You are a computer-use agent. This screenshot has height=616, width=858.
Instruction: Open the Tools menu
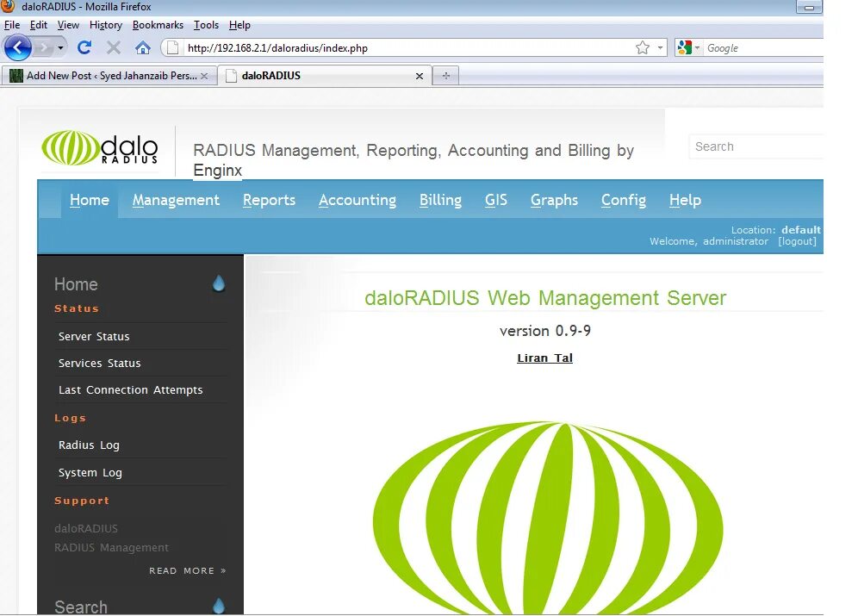pyautogui.click(x=206, y=25)
